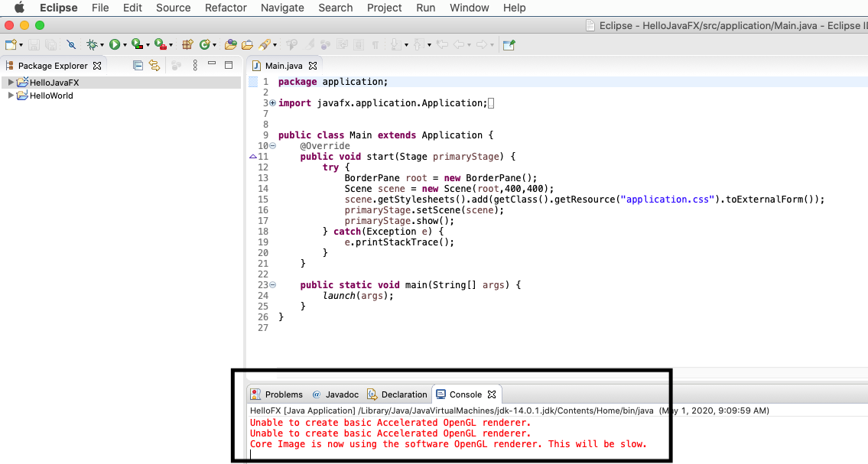Open the Search menu in the menu bar
This screenshot has width=868, height=464.
tap(336, 8)
